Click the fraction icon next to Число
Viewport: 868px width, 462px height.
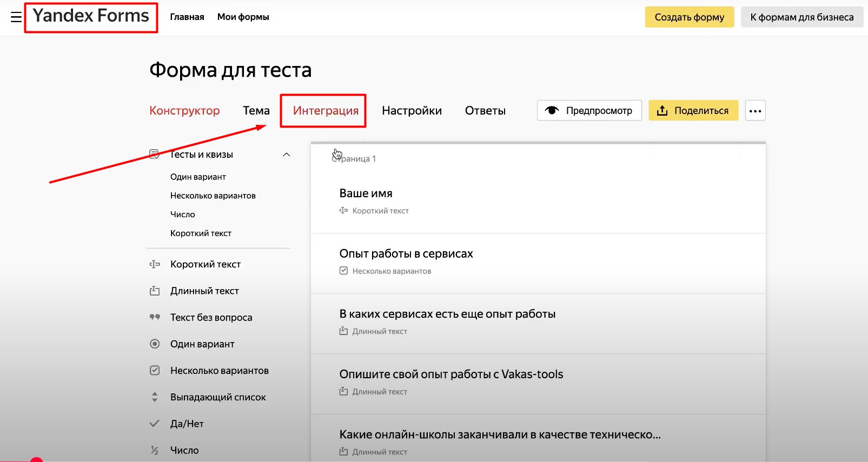click(155, 450)
